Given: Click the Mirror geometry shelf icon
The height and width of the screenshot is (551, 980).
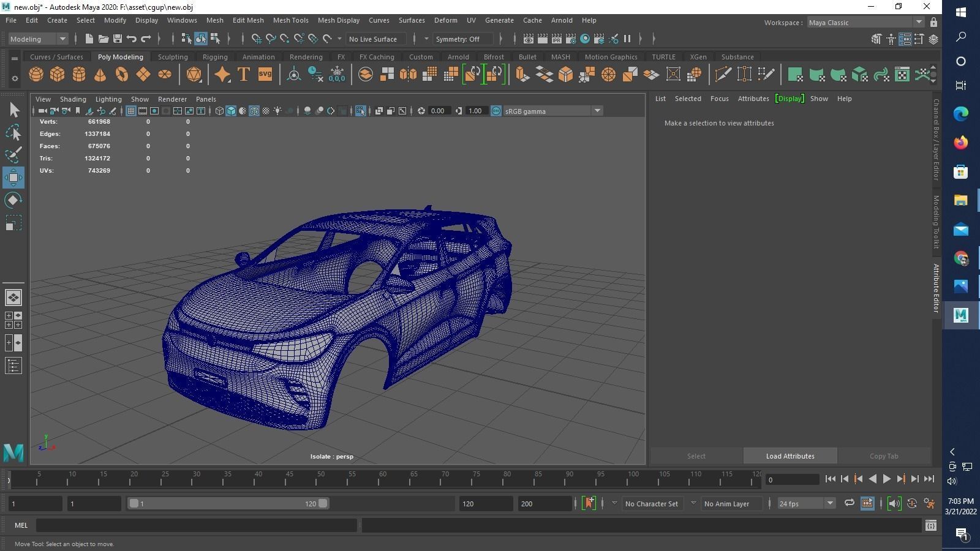Looking at the screenshot, I should (x=408, y=75).
